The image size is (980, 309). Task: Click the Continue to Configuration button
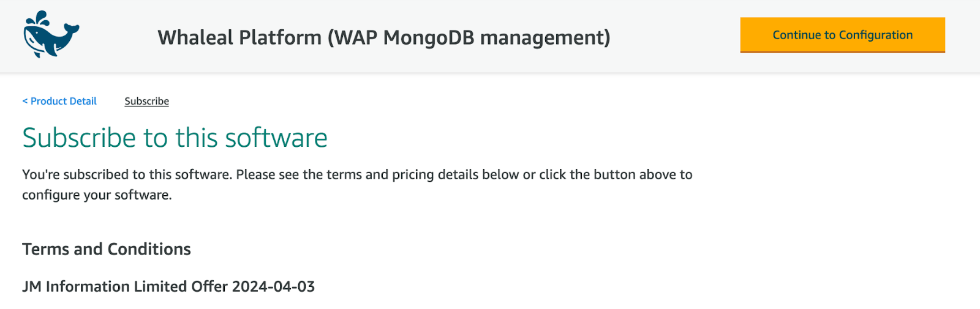click(x=842, y=35)
